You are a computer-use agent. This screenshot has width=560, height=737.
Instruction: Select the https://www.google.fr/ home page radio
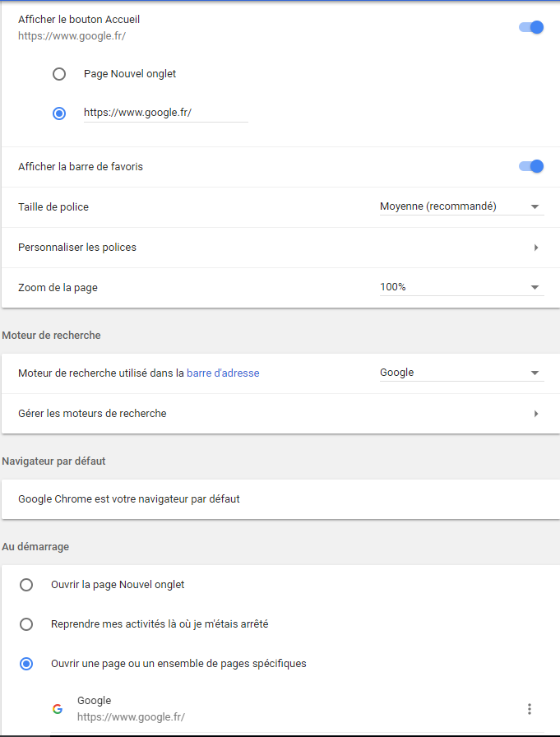pos(59,114)
